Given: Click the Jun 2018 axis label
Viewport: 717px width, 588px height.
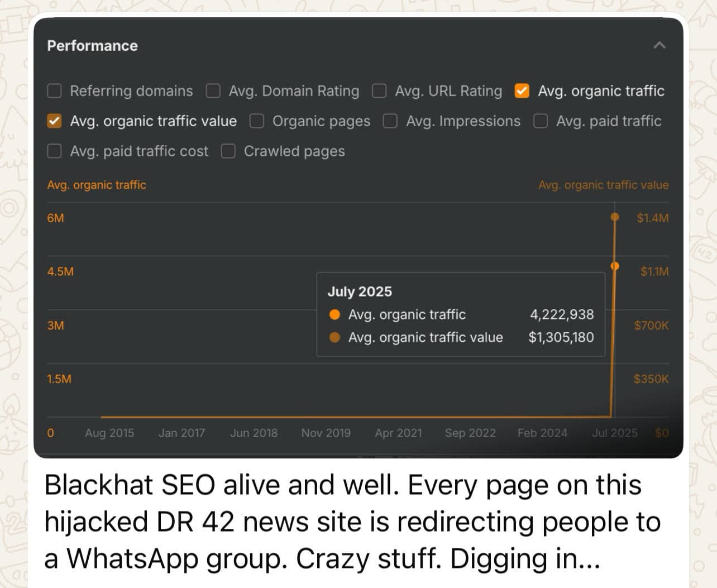Looking at the screenshot, I should [254, 433].
